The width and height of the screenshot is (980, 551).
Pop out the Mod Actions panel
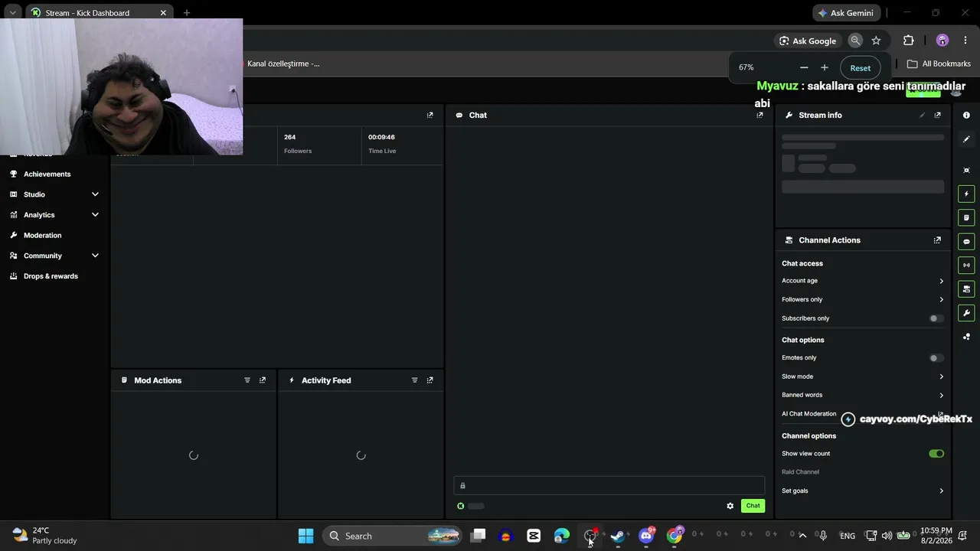pyautogui.click(x=263, y=380)
